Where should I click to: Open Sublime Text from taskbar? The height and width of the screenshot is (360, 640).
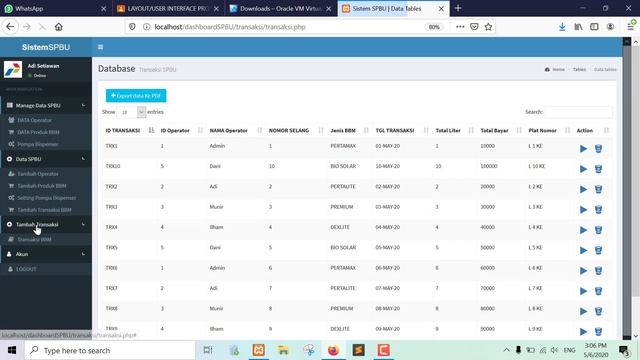[358, 350]
